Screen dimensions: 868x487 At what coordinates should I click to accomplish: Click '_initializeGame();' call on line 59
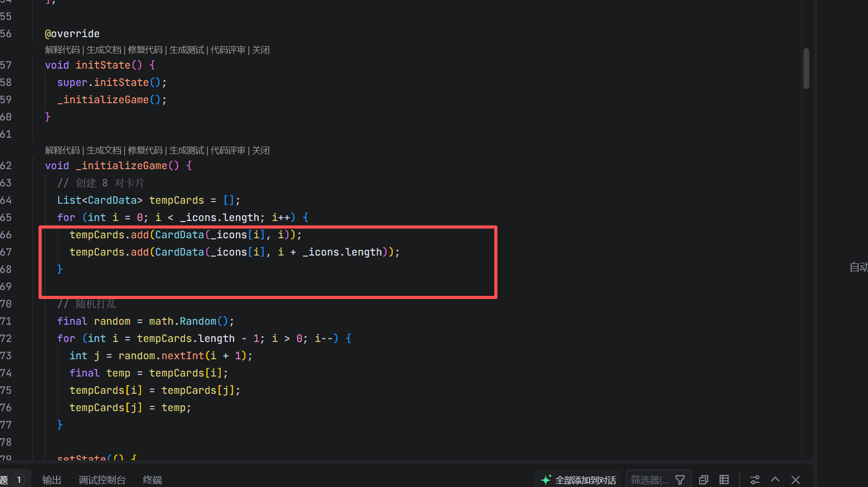click(112, 99)
